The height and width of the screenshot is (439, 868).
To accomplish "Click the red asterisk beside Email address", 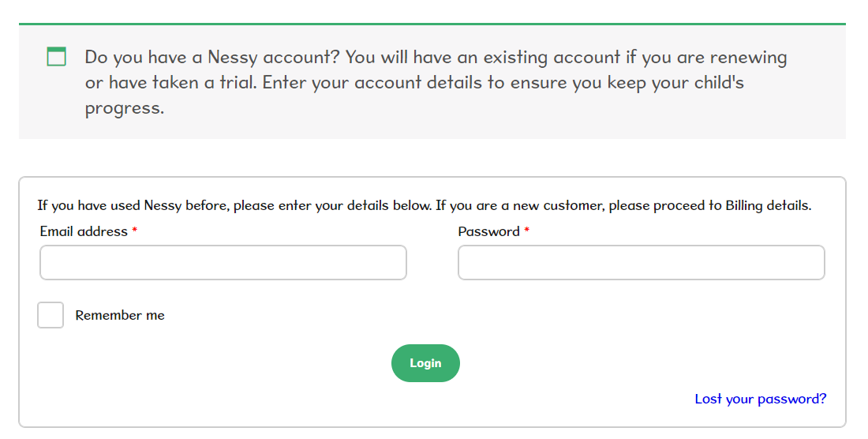I will tap(134, 231).
